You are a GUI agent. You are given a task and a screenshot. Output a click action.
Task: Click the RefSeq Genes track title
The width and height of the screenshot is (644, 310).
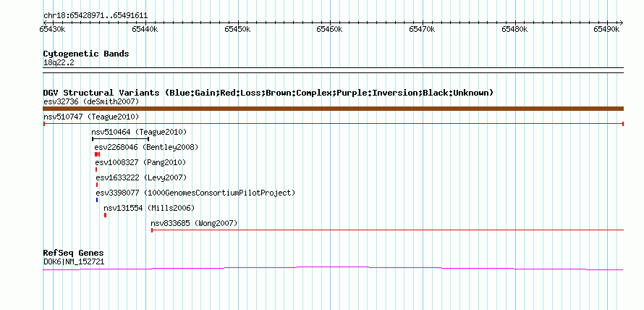pos(74,253)
